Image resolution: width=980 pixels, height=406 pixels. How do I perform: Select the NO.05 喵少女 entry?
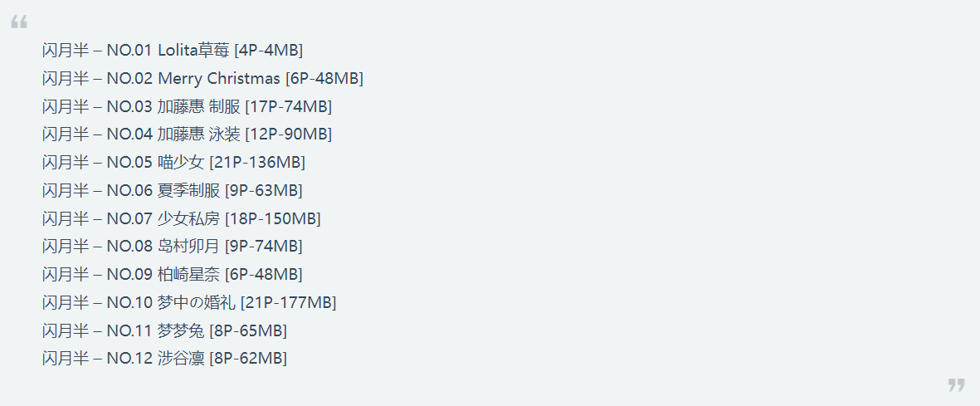[x=173, y=162]
